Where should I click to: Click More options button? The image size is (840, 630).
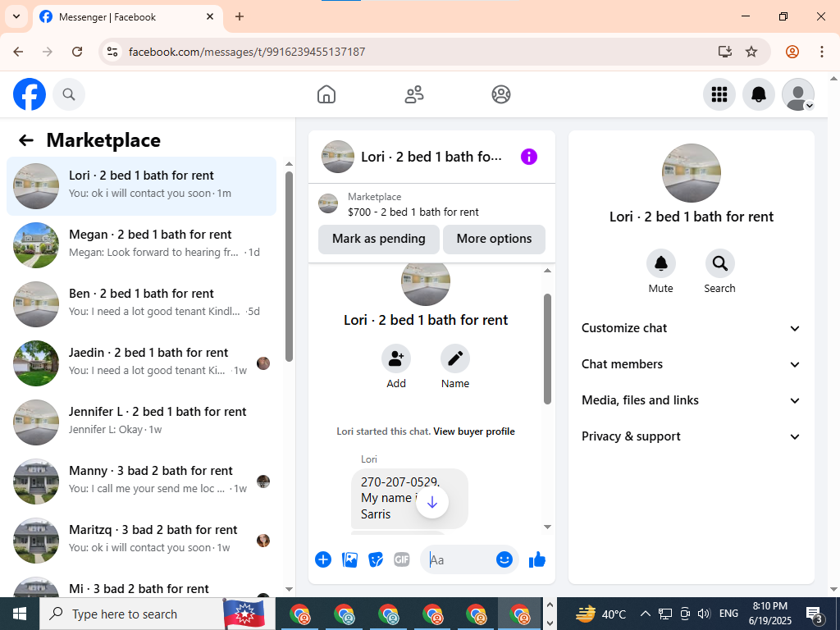click(x=494, y=239)
